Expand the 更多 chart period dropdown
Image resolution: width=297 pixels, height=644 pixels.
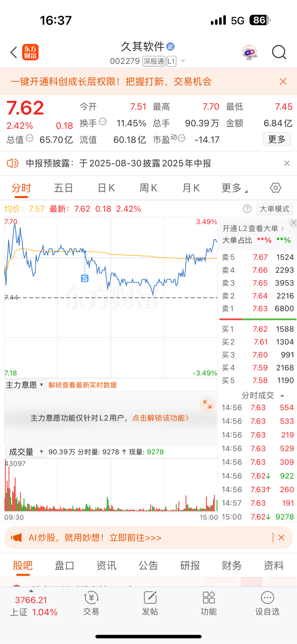coord(234,188)
